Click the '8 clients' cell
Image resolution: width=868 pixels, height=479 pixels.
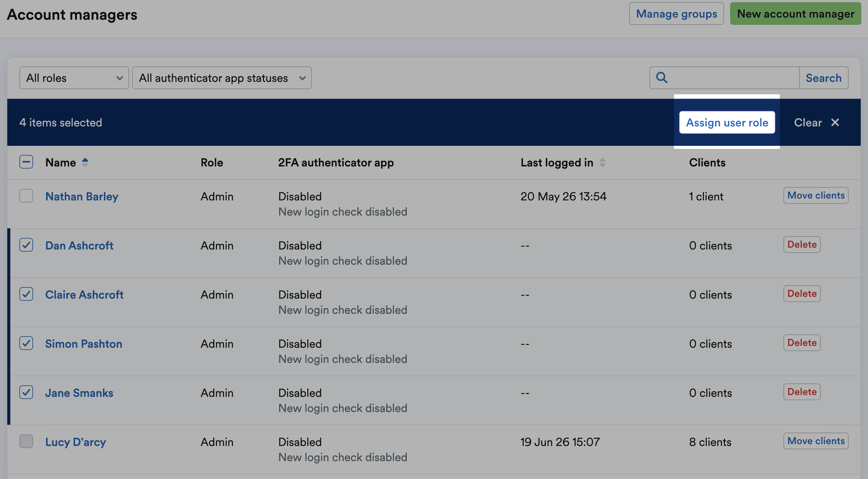pyautogui.click(x=710, y=442)
